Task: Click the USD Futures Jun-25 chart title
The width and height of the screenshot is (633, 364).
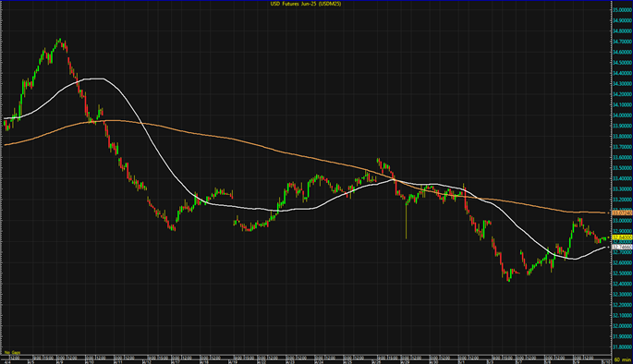Action: coord(306,4)
